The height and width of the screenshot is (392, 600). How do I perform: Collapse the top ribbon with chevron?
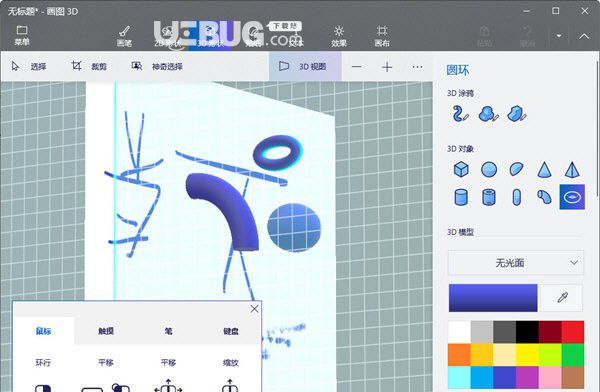(x=584, y=36)
